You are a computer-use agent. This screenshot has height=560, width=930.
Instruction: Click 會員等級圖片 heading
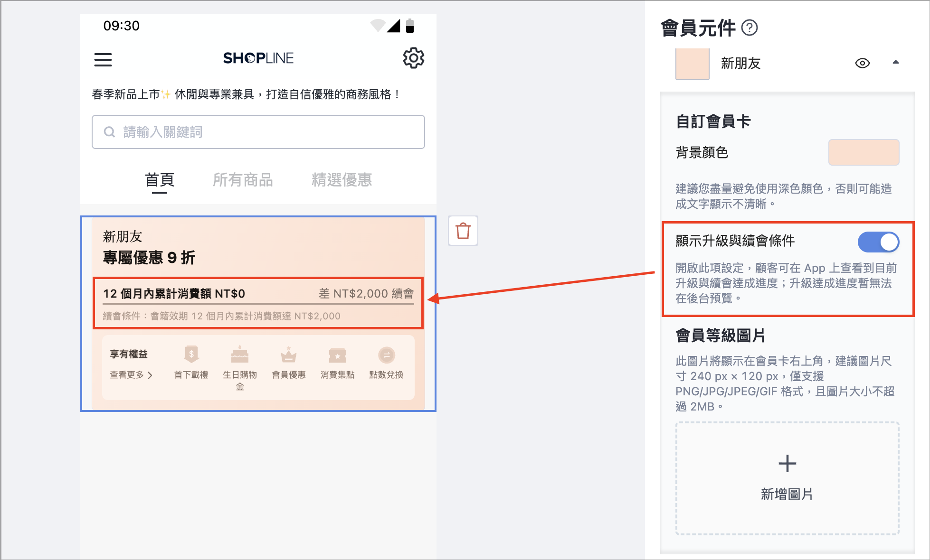pos(720,336)
